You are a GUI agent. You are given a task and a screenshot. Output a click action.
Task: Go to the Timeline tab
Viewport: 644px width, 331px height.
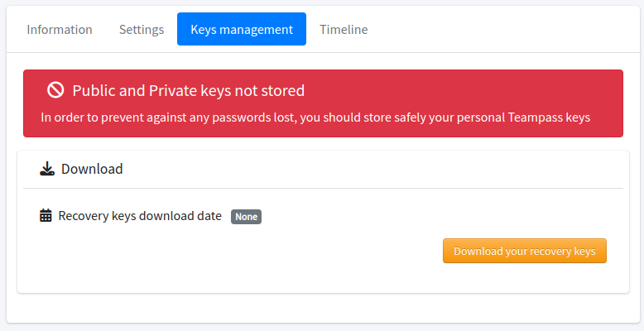(344, 30)
